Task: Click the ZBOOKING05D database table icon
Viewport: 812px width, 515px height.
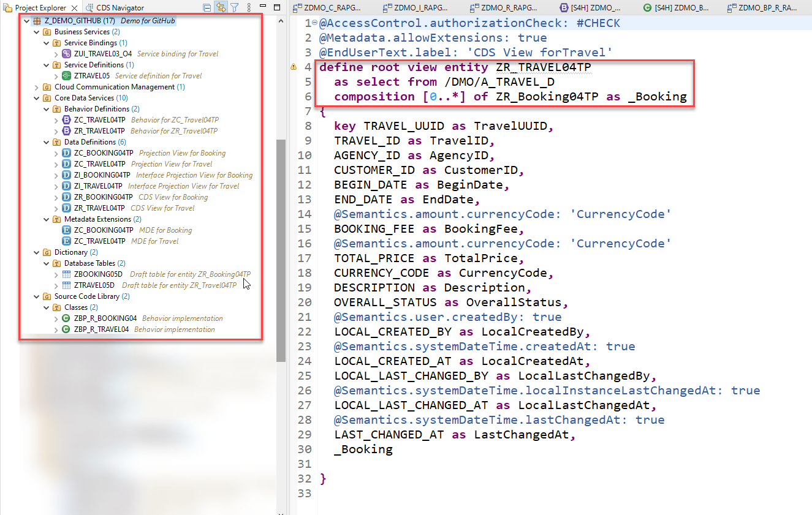Action: coord(67,274)
